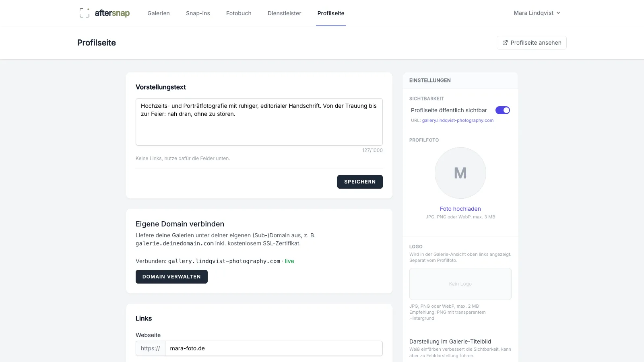
Task: Click the external-link icon in Profilseite ansehen
Action: tap(505, 43)
